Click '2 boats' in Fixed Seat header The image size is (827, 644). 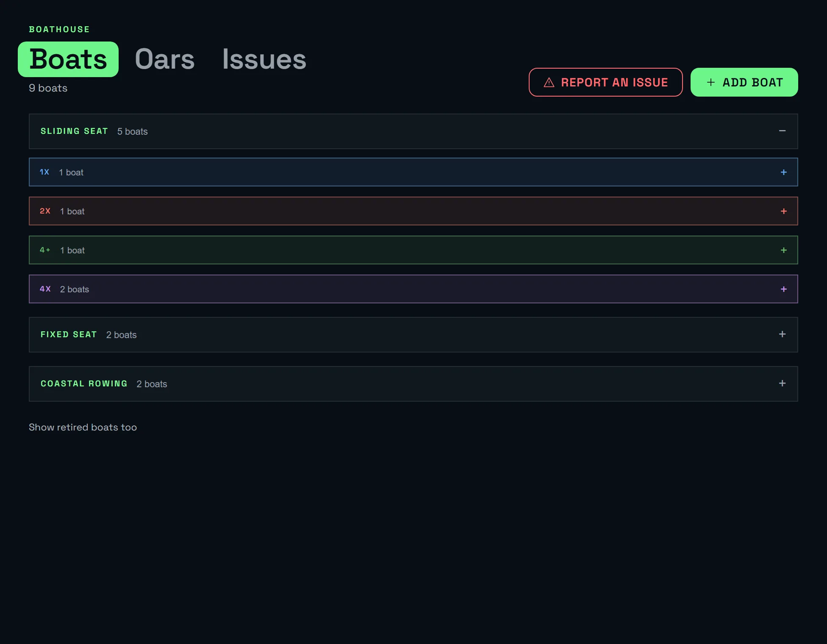click(x=121, y=335)
